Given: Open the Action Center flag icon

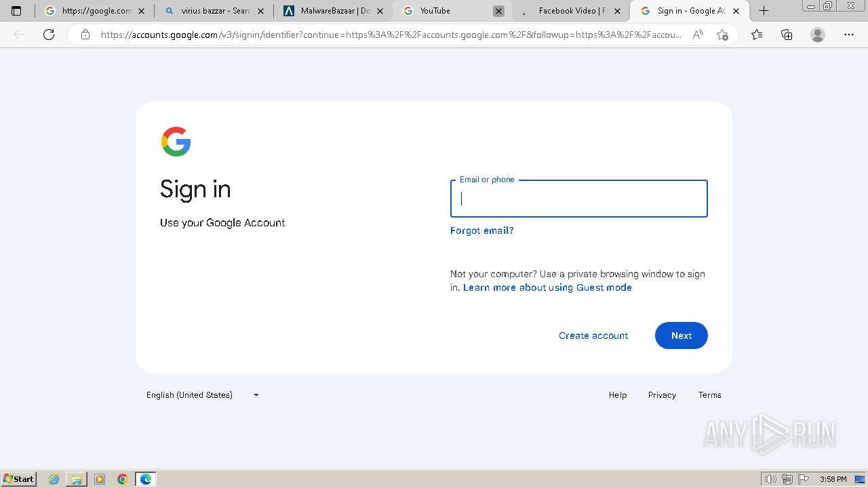Looking at the screenshot, I should [804, 479].
